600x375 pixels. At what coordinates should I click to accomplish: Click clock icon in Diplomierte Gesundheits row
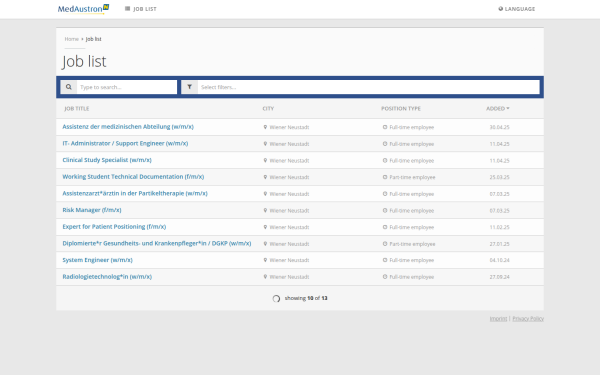point(385,244)
